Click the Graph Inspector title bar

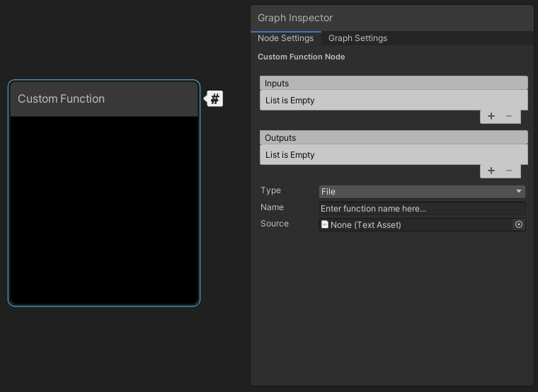(391, 18)
